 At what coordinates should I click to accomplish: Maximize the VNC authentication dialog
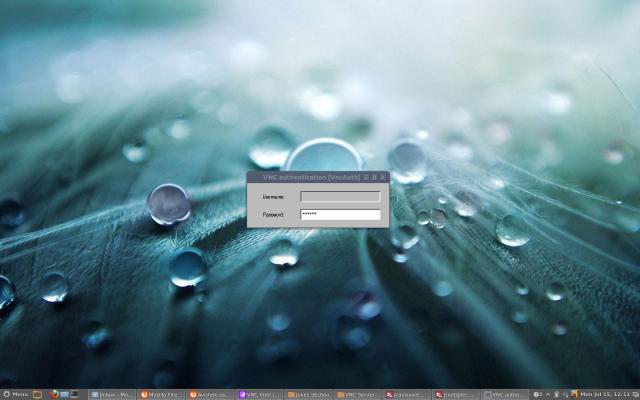click(374, 177)
